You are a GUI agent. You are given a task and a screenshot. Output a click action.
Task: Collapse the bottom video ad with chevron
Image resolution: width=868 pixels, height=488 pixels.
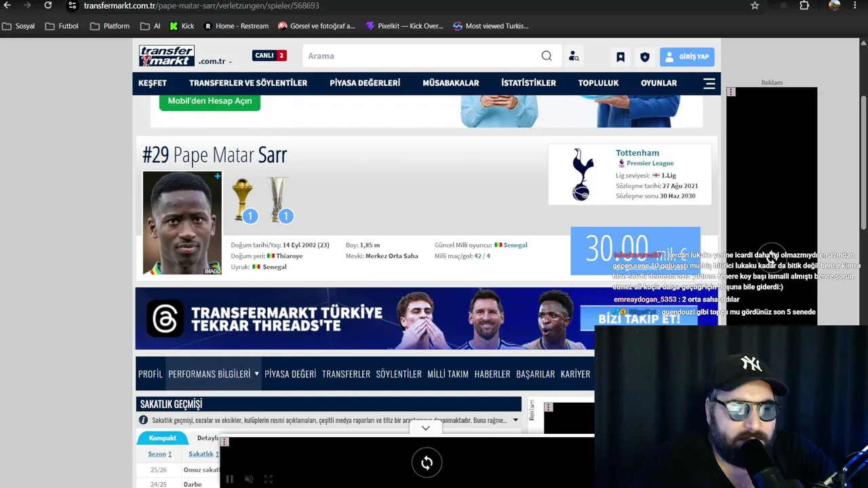(x=425, y=428)
